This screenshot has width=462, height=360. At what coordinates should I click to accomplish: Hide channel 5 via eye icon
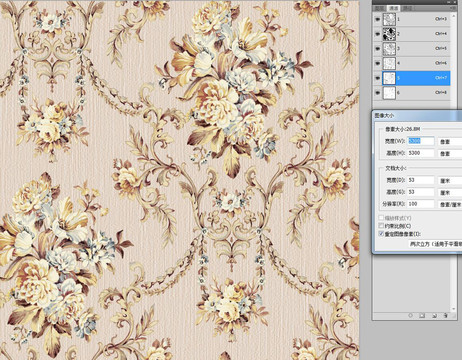pyautogui.click(x=377, y=78)
